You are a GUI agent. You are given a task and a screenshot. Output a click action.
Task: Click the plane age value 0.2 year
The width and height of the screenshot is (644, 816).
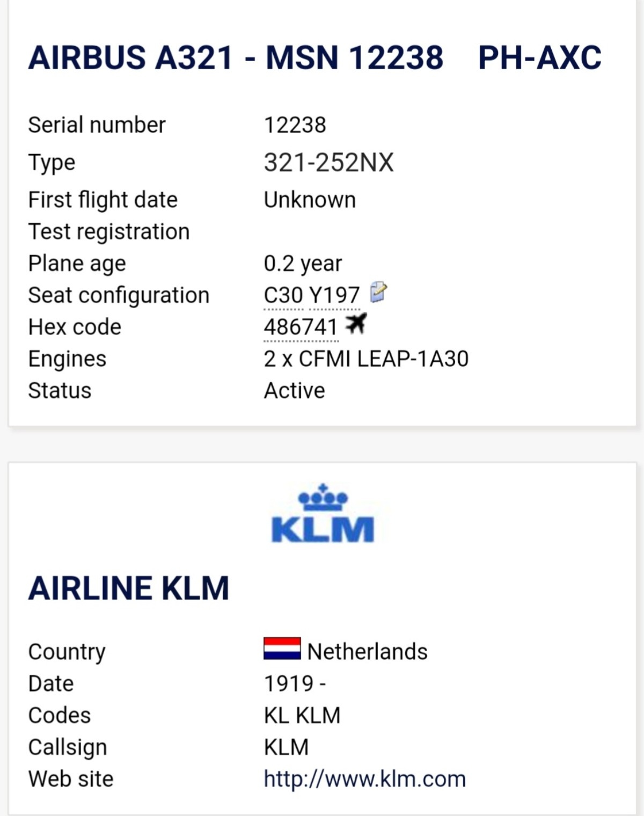303,264
